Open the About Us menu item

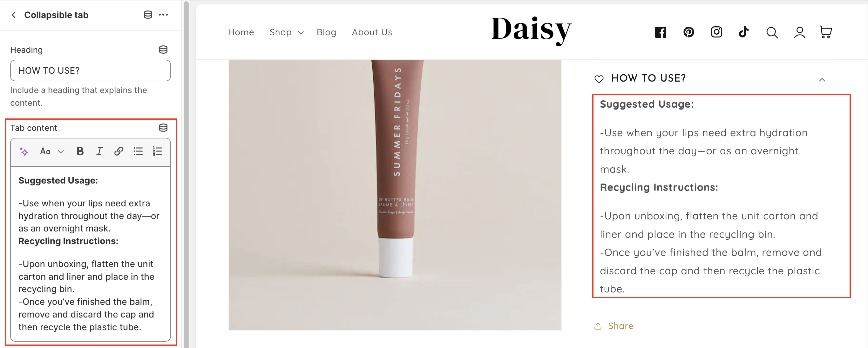[372, 32]
